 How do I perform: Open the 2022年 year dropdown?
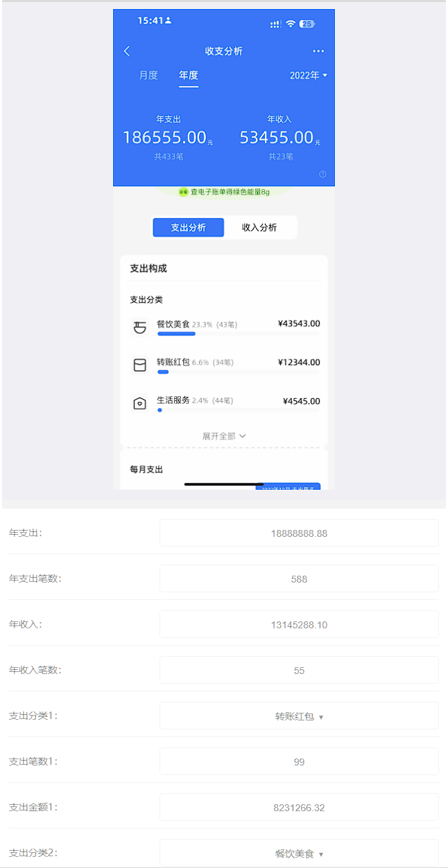coord(309,76)
